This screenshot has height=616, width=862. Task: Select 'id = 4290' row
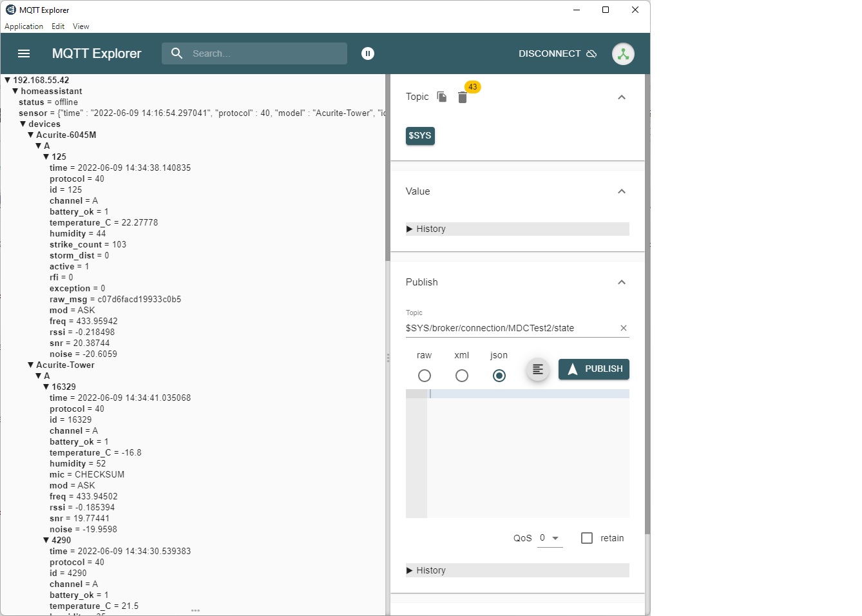click(68, 573)
